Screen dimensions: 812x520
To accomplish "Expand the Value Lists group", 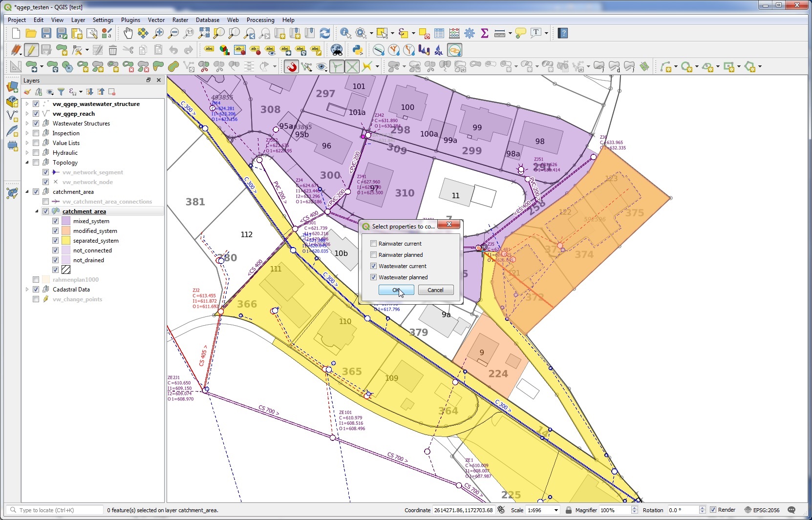I will pyautogui.click(x=27, y=143).
